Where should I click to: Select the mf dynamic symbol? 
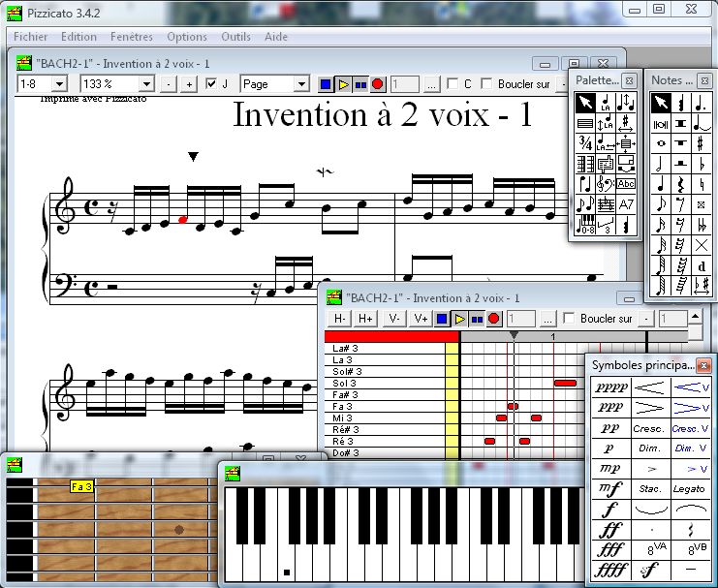click(610, 489)
